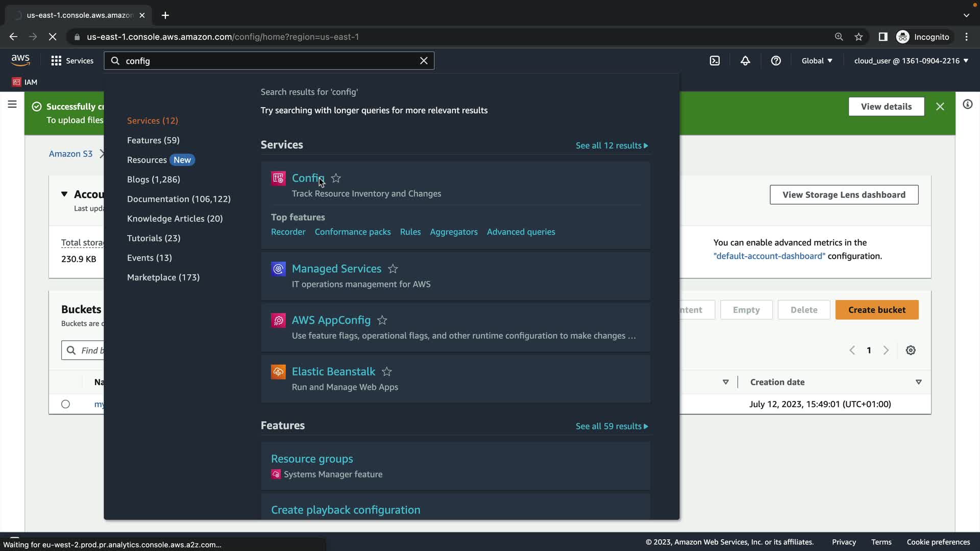
Task: Clear the search box with X
Action: click(x=424, y=61)
